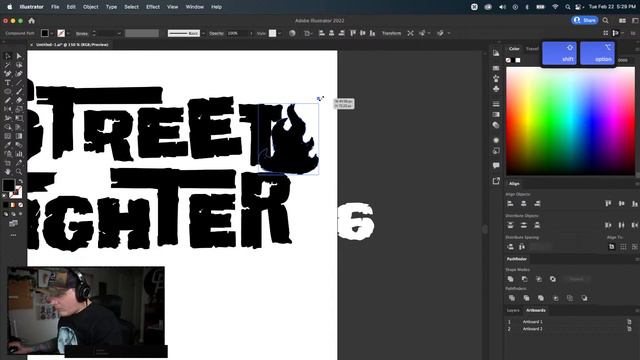Select the Zoom tool
This screenshot has width=640, height=360.
tap(19, 172)
